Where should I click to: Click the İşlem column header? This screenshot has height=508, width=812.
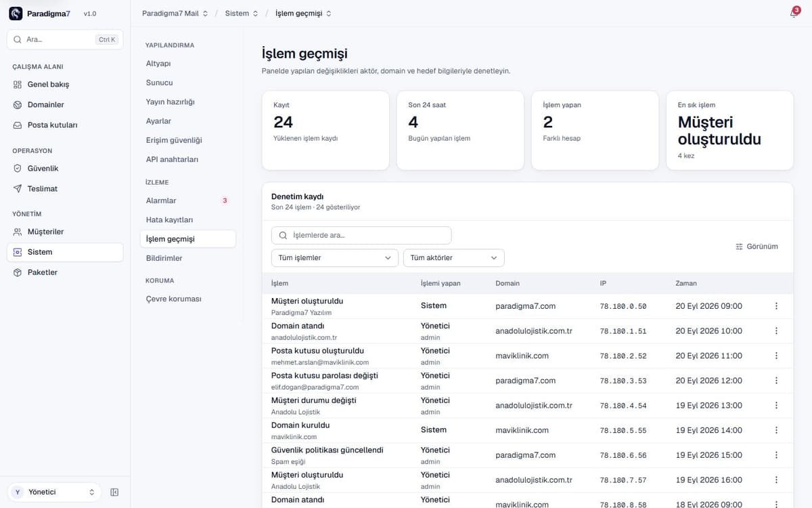(279, 283)
